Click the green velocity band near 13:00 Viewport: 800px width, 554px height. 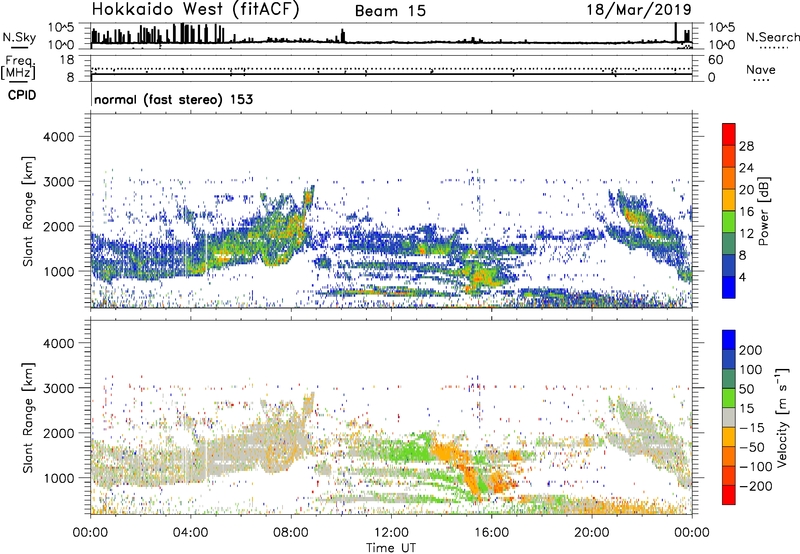(411, 449)
